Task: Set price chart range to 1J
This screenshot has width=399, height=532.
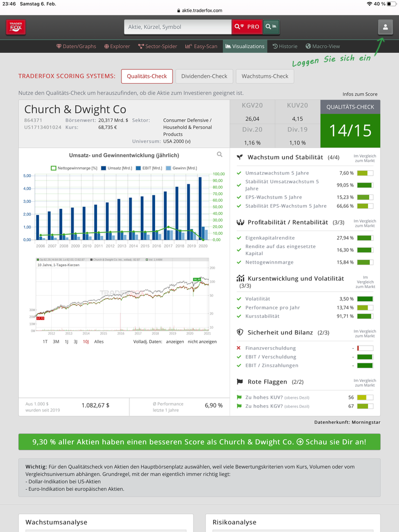Action: tap(67, 342)
